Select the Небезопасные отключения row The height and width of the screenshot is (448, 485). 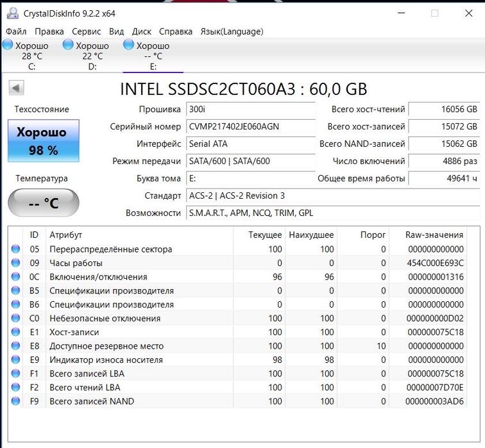[x=237, y=319]
